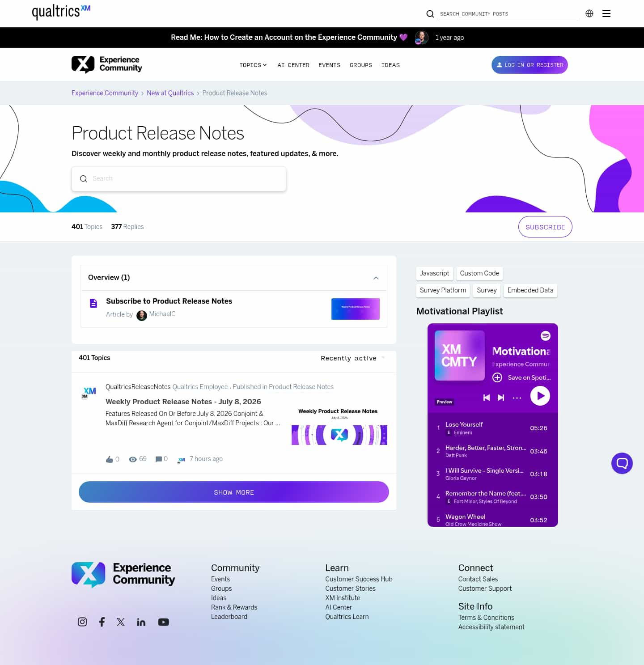The width and height of the screenshot is (644, 665).
Task: Select the Embedded Data tag
Action: 530,290
